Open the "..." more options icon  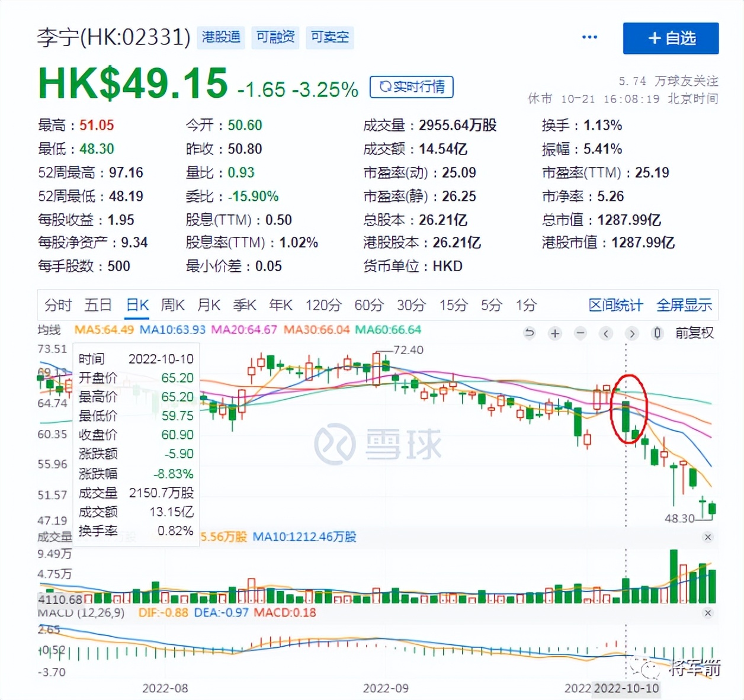[589, 37]
